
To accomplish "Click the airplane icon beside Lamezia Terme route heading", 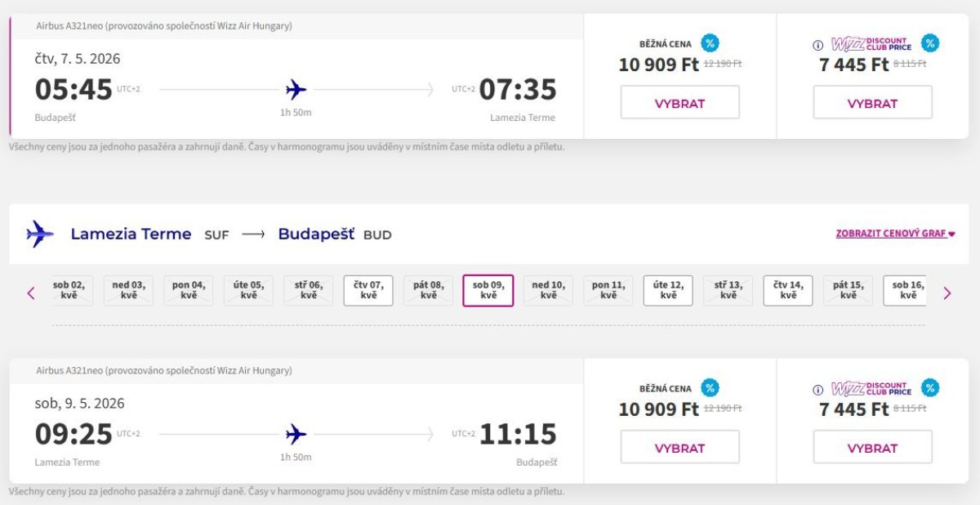I will coord(39,234).
